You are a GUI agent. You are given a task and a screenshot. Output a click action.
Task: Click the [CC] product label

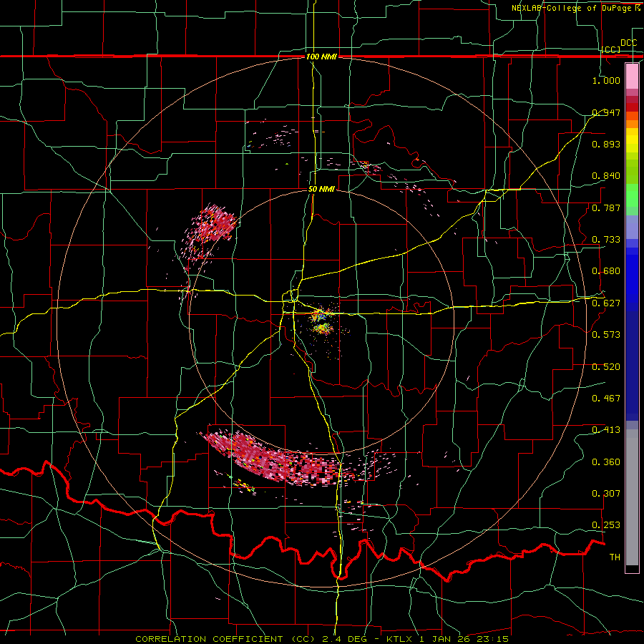point(610,49)
